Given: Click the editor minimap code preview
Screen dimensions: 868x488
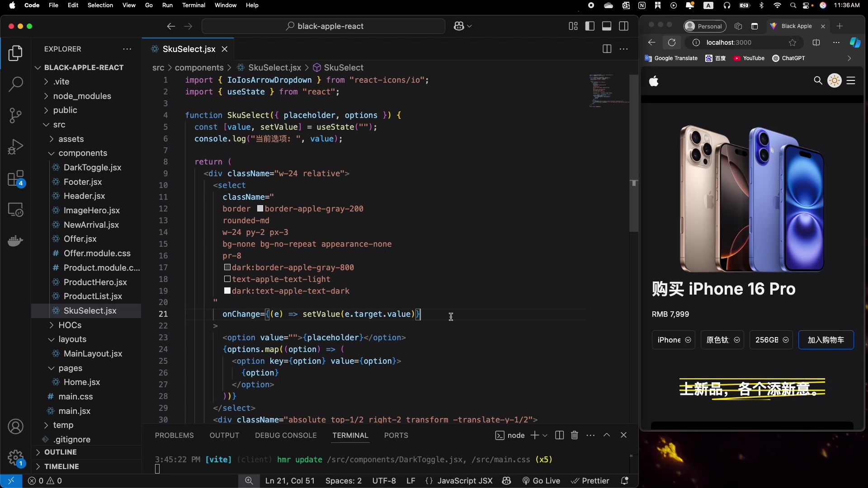Looking at the screenshot, I should click(x=609, y=90).
